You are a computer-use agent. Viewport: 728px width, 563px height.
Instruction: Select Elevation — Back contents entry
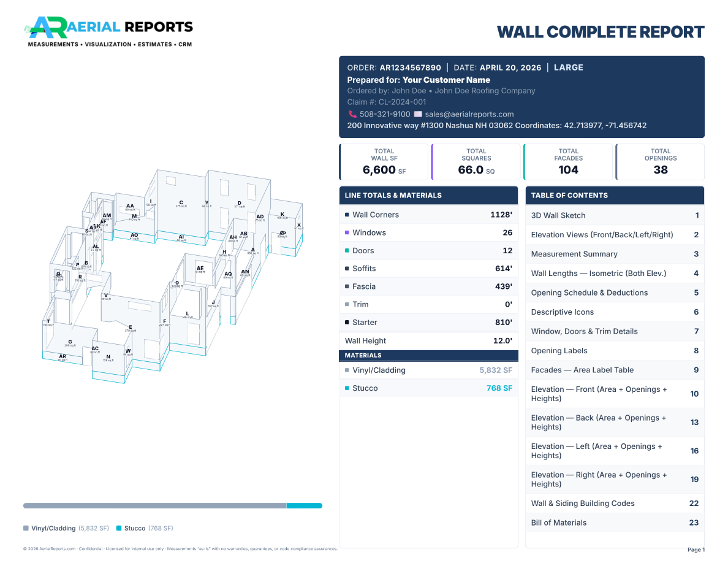click(615, 422)
